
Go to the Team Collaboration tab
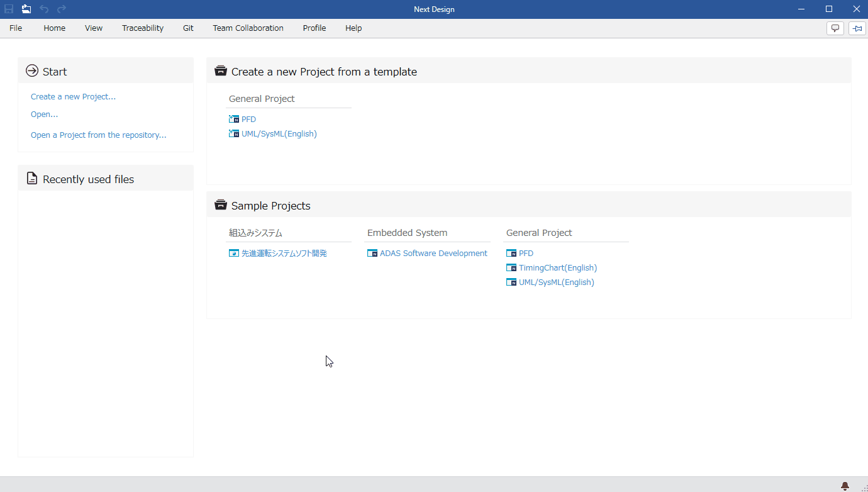coord(248,28)
